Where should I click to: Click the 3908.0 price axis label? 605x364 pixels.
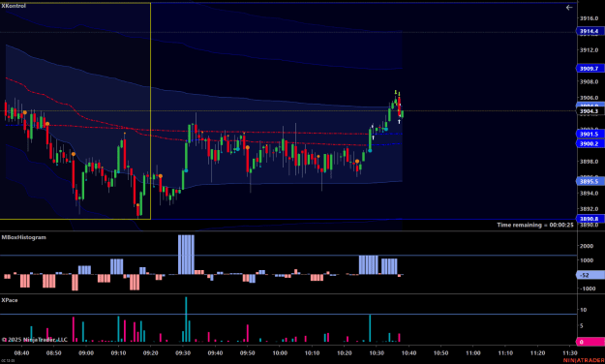(x=589, y=81)
